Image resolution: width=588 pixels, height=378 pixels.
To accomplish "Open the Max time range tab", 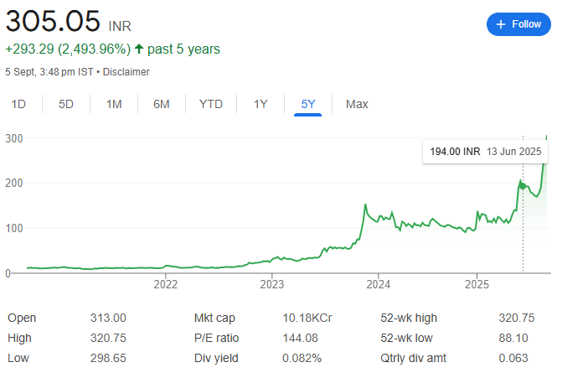I will pos(357,104).
